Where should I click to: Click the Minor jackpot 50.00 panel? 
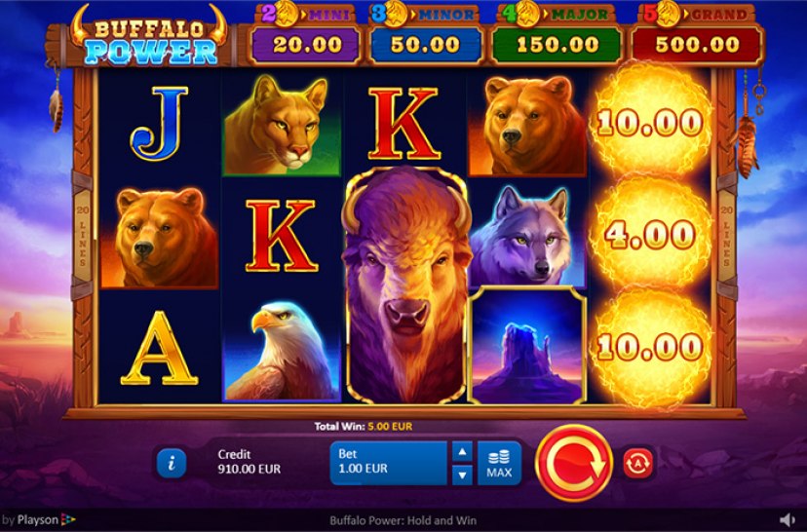coord(425,44)
